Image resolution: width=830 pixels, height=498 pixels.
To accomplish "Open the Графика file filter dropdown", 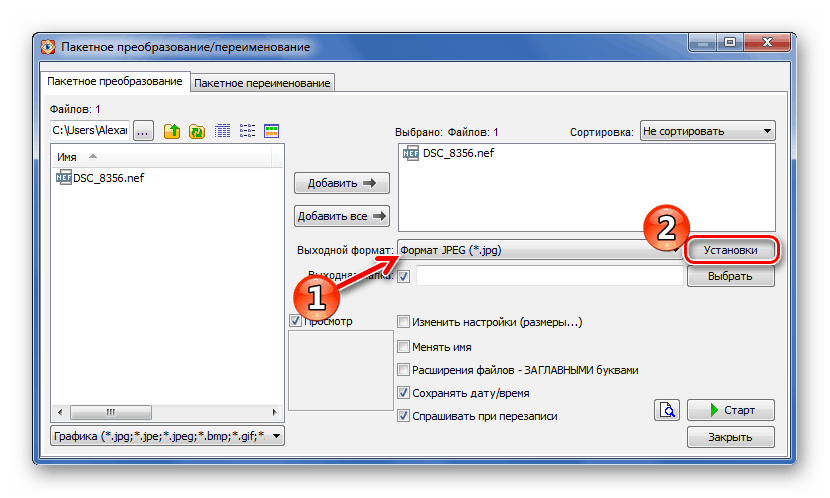I will pyautogui.click(x=167, y=436).
